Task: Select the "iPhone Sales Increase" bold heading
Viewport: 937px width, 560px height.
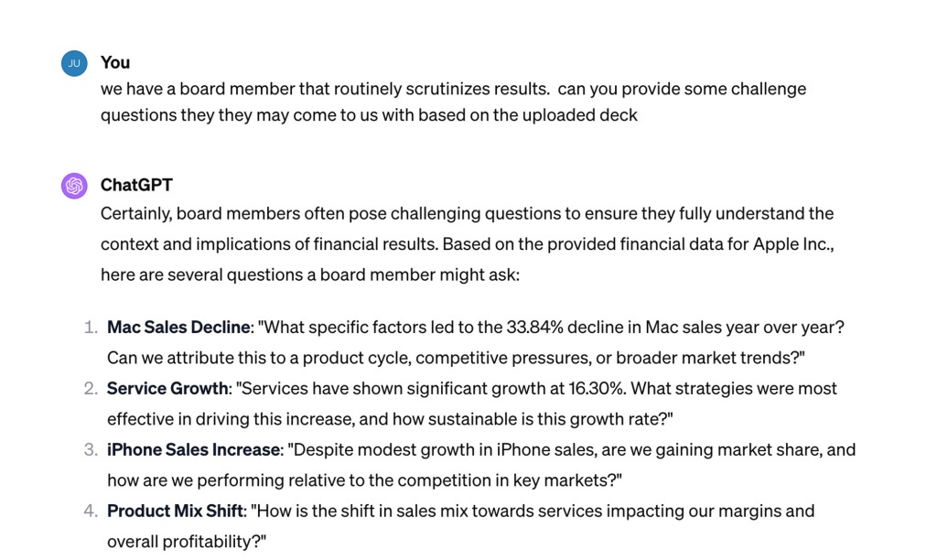Action: click(193, 449)
